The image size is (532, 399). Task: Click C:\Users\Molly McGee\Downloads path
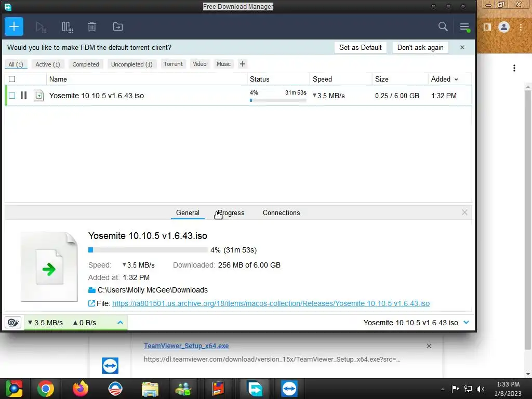coord(153,290)
